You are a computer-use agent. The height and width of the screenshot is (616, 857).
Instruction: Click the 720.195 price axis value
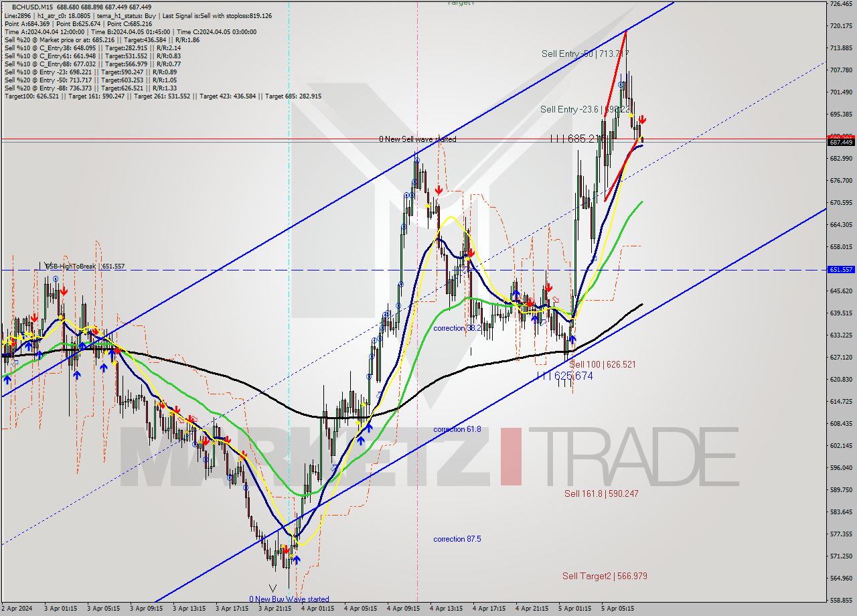[841, 25]
